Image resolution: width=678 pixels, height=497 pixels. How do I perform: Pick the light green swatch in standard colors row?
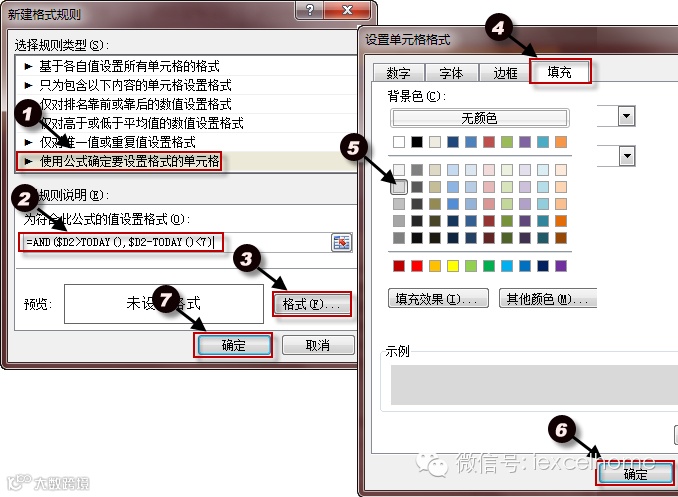point(471,266)
